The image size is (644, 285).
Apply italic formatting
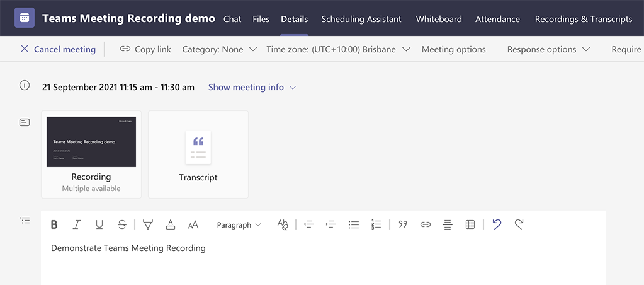[x=76, y=224]
